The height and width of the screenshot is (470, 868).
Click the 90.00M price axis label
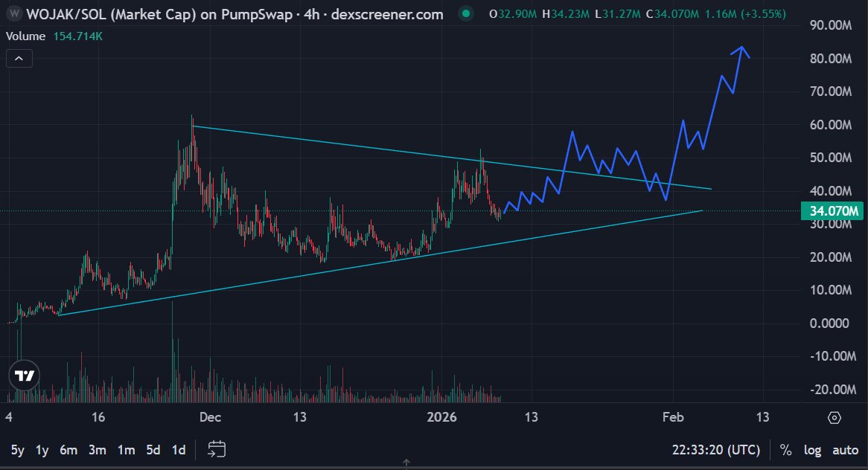pyautogui.click(x=831, y=25)
